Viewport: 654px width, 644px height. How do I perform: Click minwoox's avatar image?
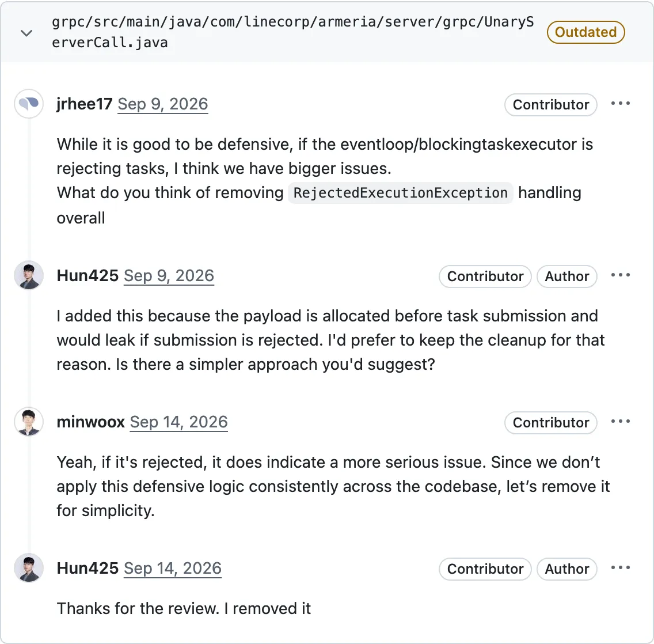coord(29,422)
